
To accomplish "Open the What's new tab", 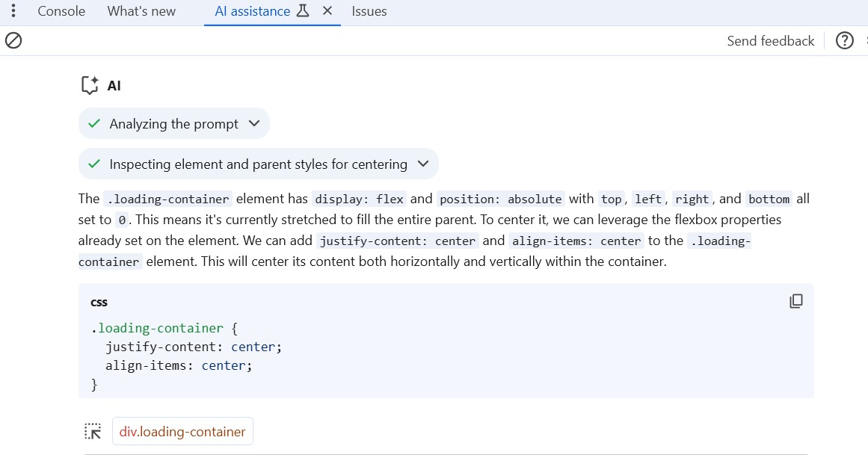I will coord(141,11).
